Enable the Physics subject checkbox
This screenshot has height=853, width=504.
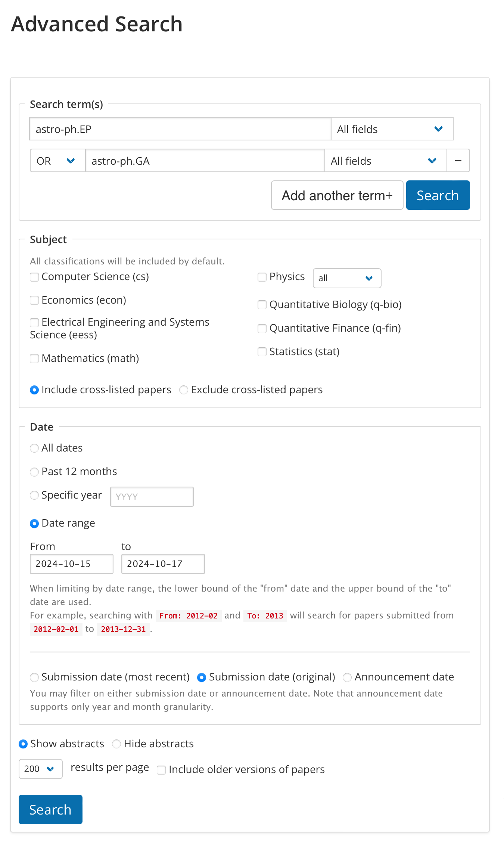(x=262, y=277)
